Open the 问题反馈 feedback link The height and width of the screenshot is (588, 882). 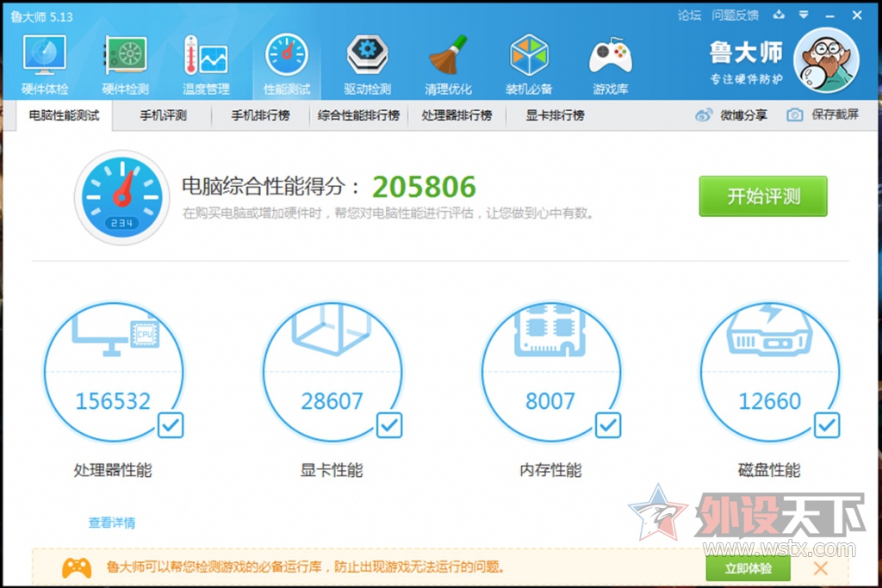pos(736,15)
